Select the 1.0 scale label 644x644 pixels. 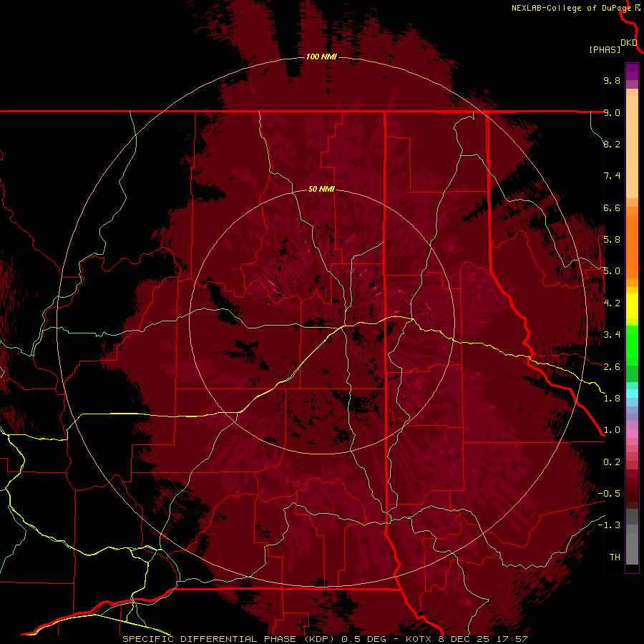point(612,430)
